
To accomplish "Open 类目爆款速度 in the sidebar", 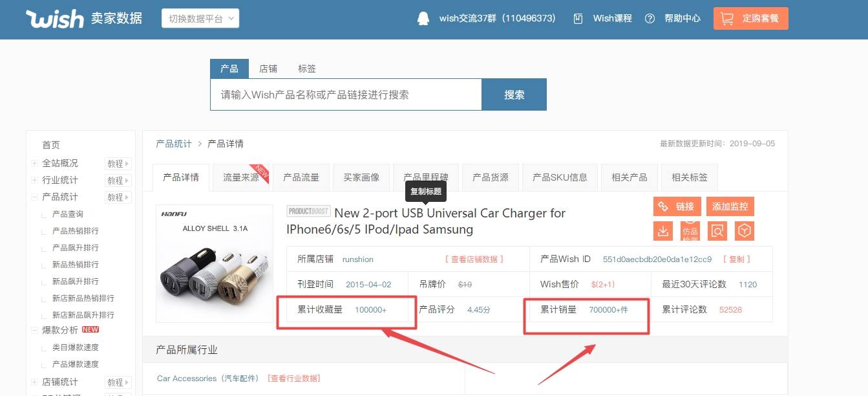I will 76,347.
